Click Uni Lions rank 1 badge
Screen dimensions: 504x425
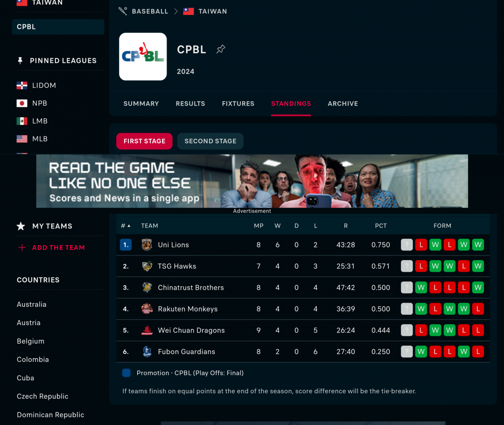[x=126, y=245]
